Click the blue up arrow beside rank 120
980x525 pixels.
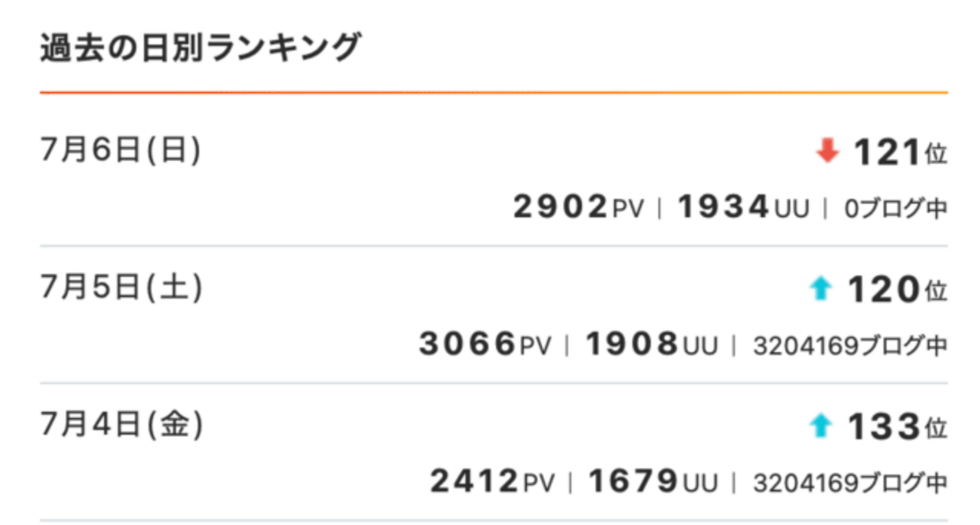820,290
